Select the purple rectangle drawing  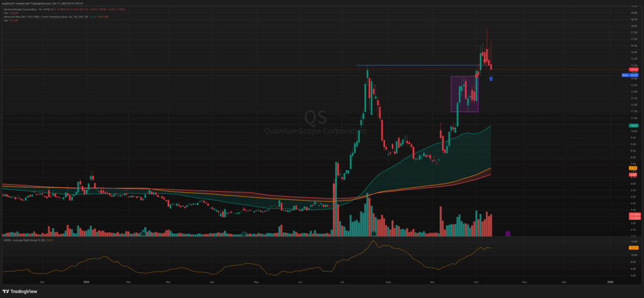[465, 94]
